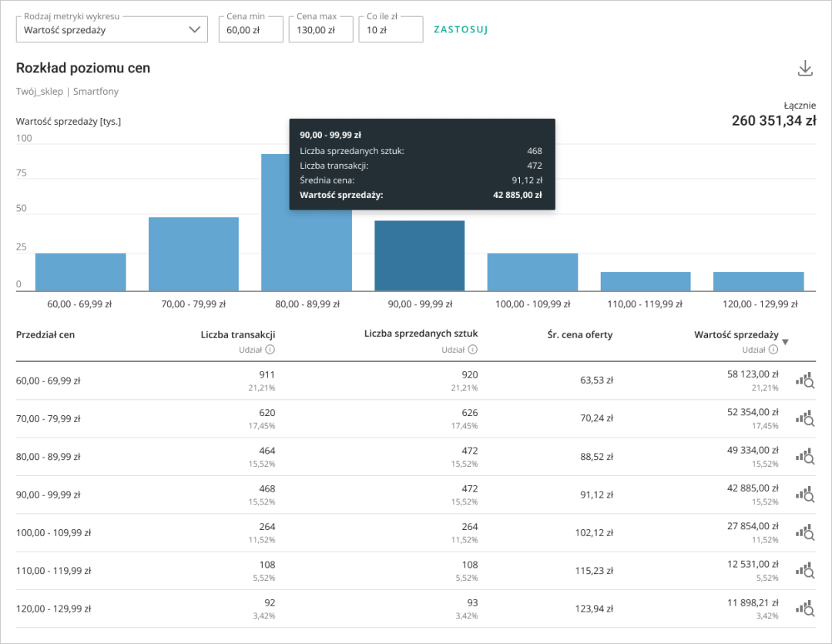The height and width of the screenshot is (644, 832).
Task: Click info icon under Liczba transakcji header
Action: (x=270, y=350)
